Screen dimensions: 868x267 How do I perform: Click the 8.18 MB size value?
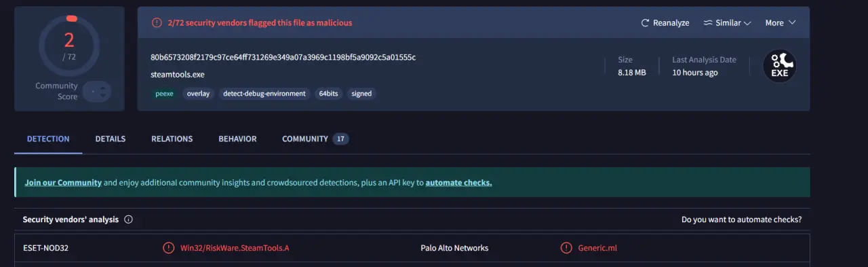632,73
